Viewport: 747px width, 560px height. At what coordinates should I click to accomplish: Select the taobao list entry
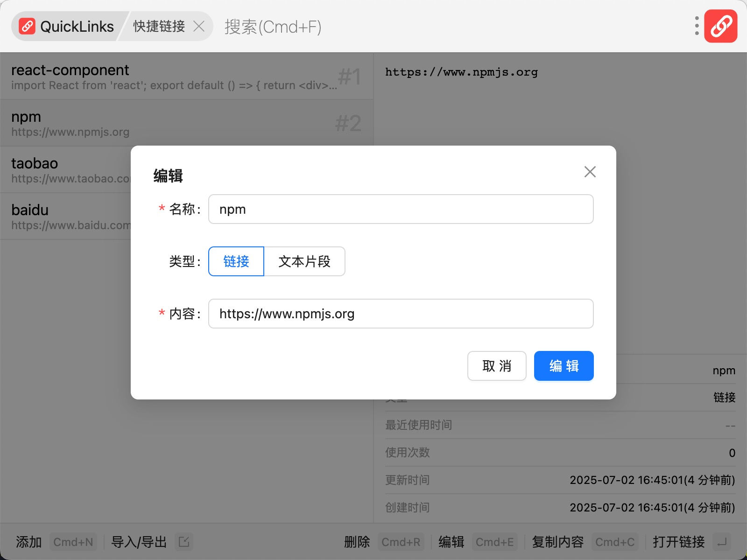pyautogui.click(x=65, y=169)
